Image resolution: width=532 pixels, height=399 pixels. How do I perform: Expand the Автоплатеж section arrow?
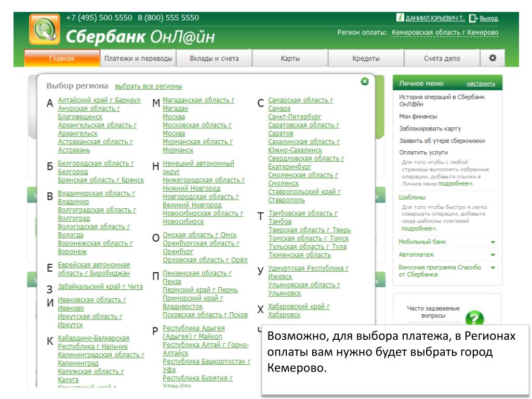point(493,255)
